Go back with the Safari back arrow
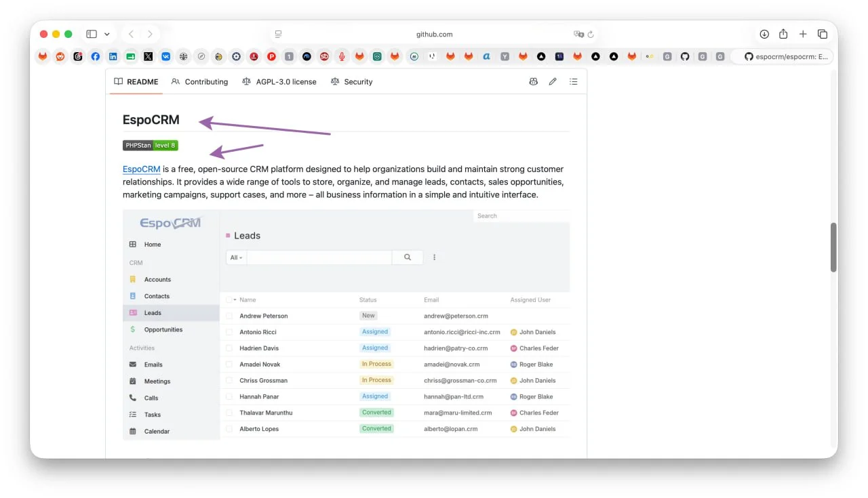This screenshot has width=868, height=498. (131, 34)
